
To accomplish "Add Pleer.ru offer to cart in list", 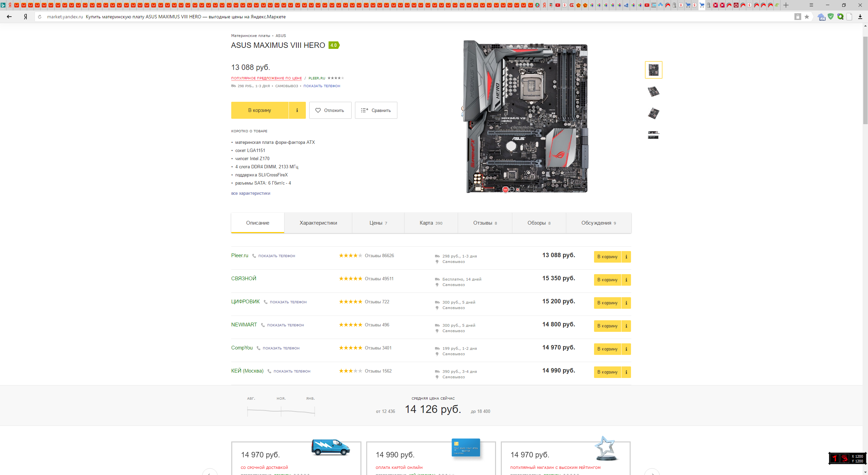I will (607, 257).
